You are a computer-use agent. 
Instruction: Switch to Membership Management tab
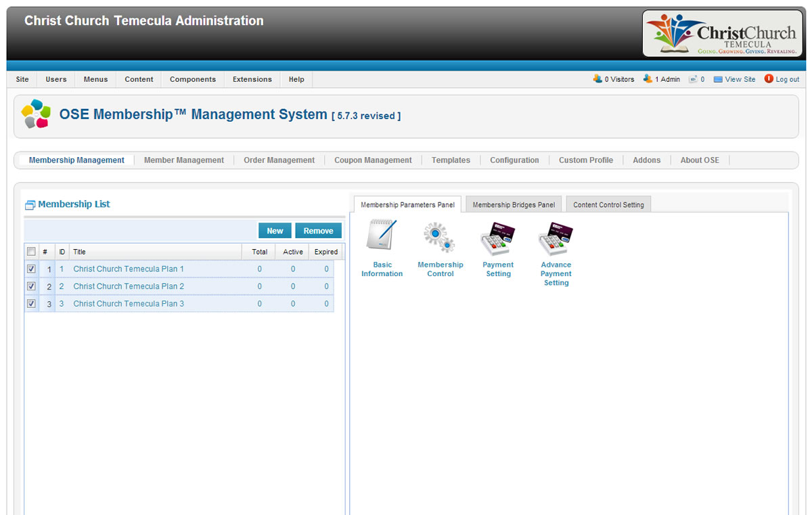(x=76, y=160)
